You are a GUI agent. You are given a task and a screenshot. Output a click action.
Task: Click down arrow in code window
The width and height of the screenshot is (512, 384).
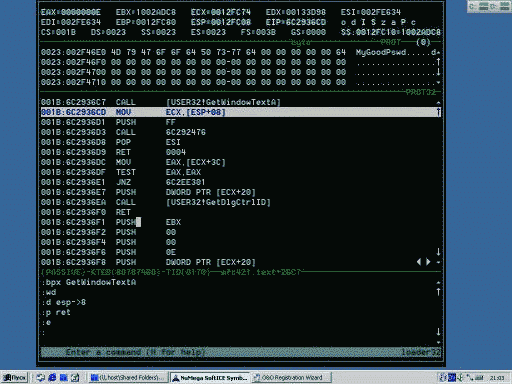(438, 252)
